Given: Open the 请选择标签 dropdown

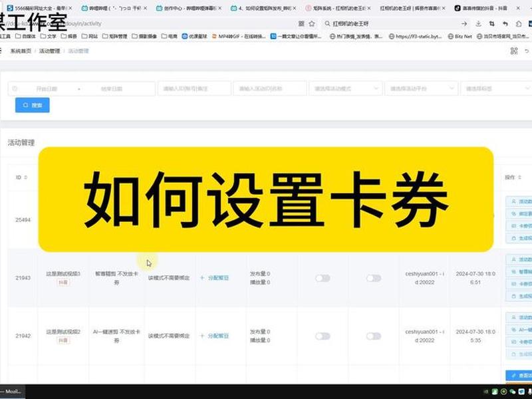Looking at the screenshot, I should tap(497, 88).
